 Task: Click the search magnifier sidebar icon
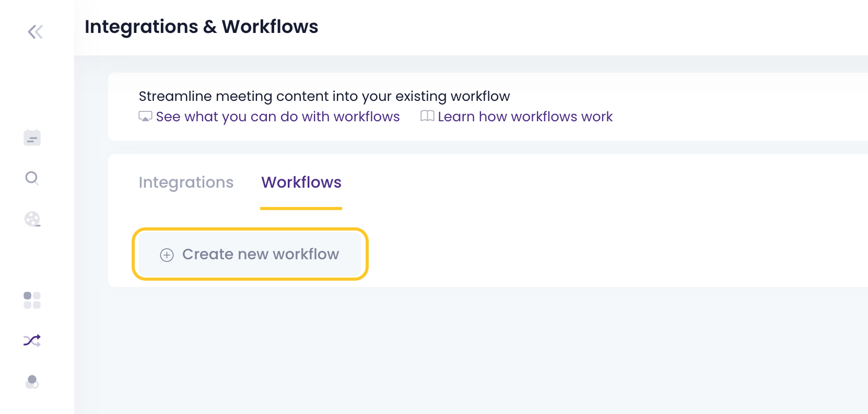point(32,178)
